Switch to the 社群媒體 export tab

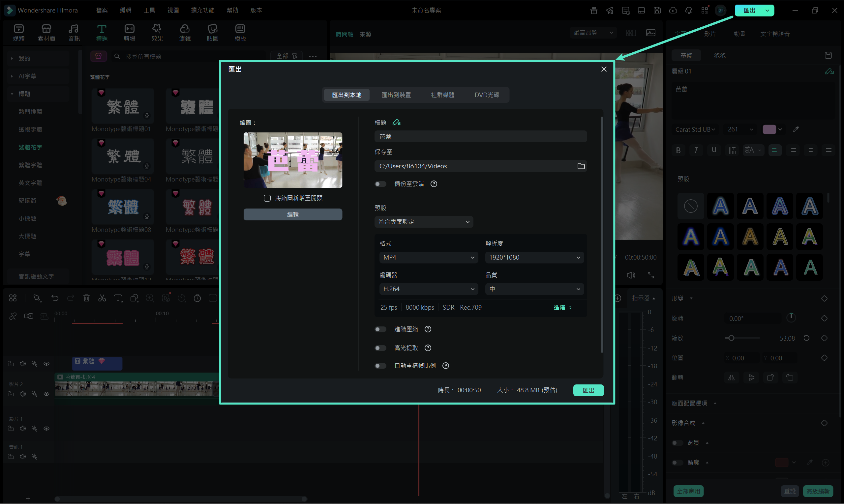[442, 95]
